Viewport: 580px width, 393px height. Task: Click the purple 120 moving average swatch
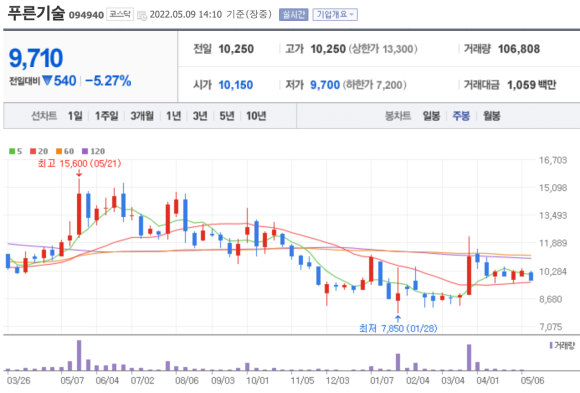pyautogui.click(x=85, y=151)
